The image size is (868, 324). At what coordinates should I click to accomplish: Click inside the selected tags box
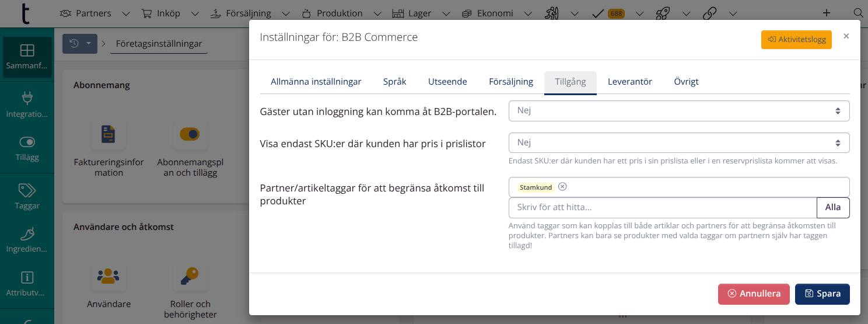point(679,187)
